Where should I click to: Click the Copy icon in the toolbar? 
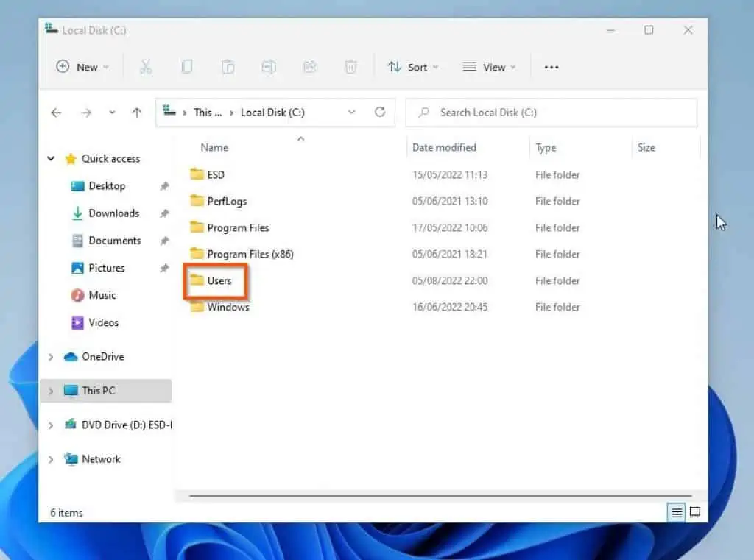(187, 67)
